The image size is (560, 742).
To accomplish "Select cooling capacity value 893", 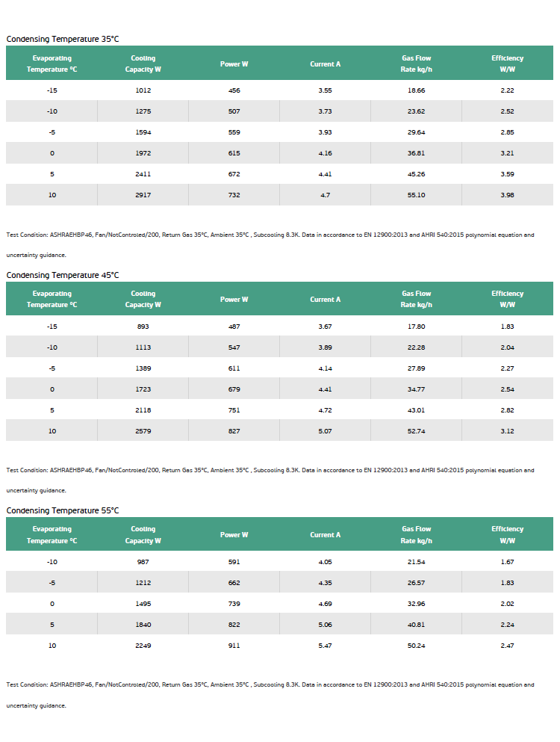I will (x=143, y=326).
